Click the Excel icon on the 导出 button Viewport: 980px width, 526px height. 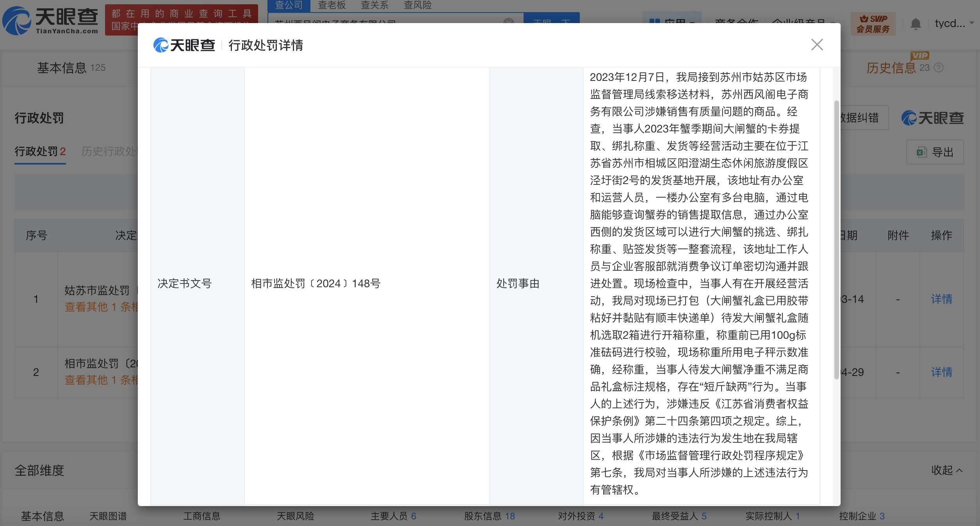point(921,152)
